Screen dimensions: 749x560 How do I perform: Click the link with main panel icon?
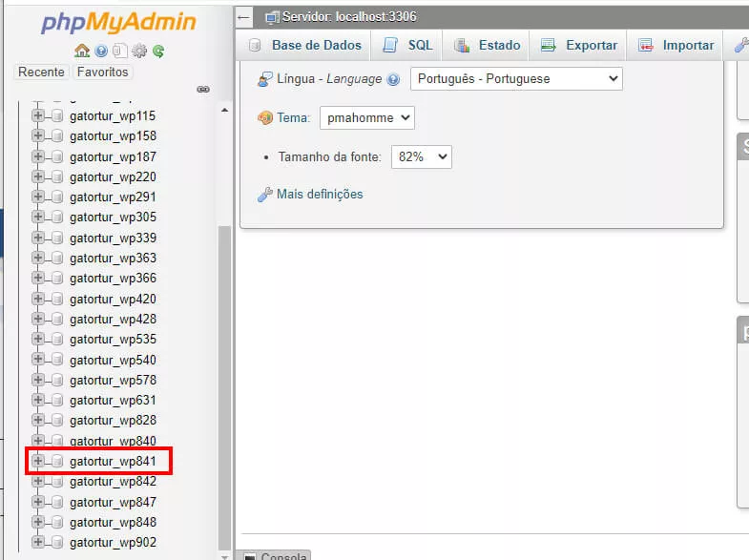203,90
